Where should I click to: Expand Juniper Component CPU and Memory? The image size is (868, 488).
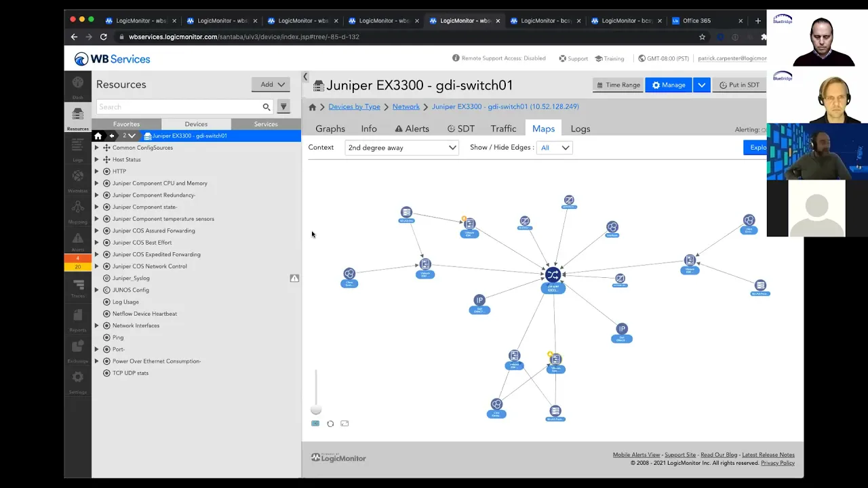pos(96,183)
